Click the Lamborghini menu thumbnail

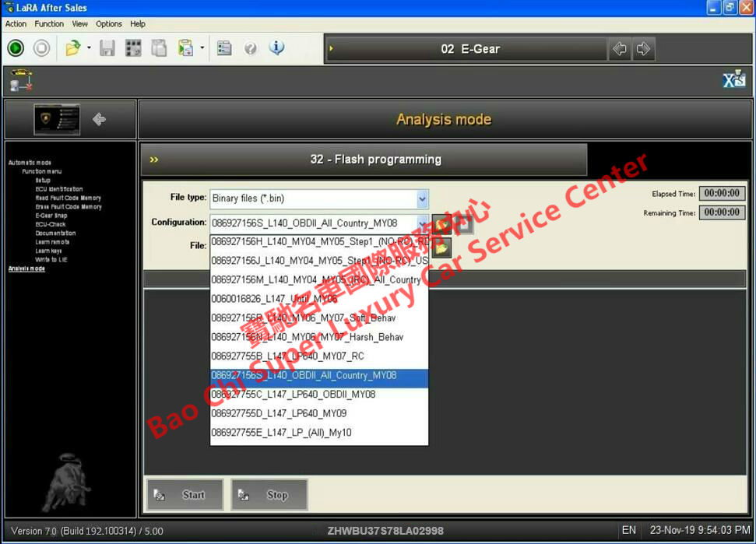(x=58, y=120)
